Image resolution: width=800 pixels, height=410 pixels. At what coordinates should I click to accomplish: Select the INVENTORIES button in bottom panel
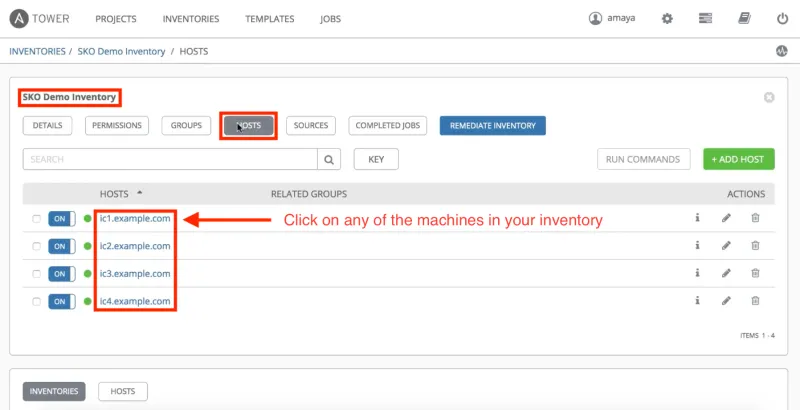(x=54, y=392)
